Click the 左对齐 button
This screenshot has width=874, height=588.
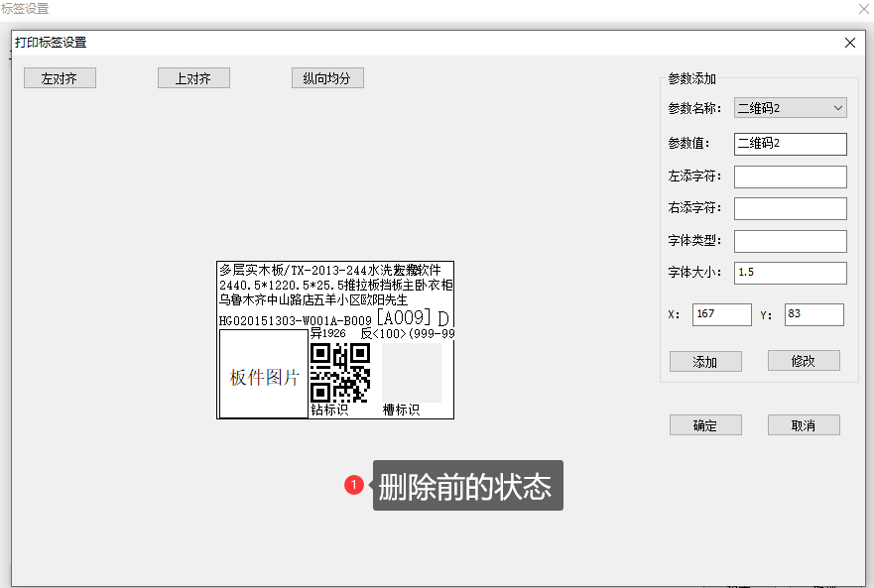point(60,78)
